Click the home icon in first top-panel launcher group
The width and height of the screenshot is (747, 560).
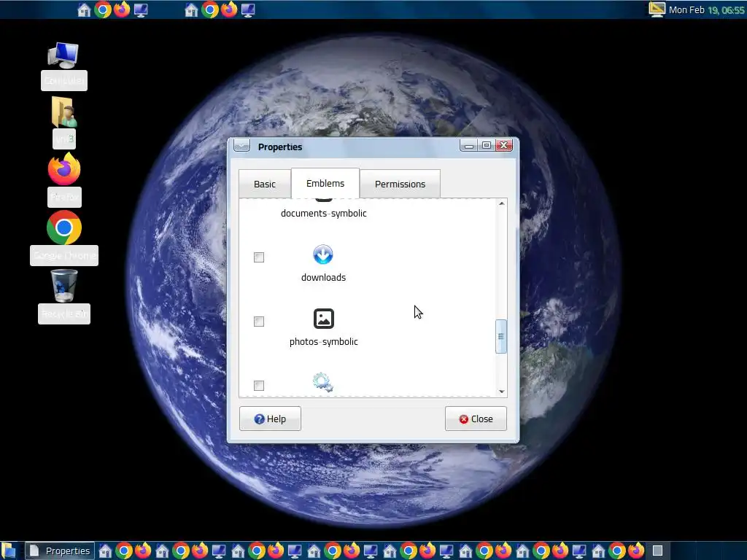(x=84, y=10)
